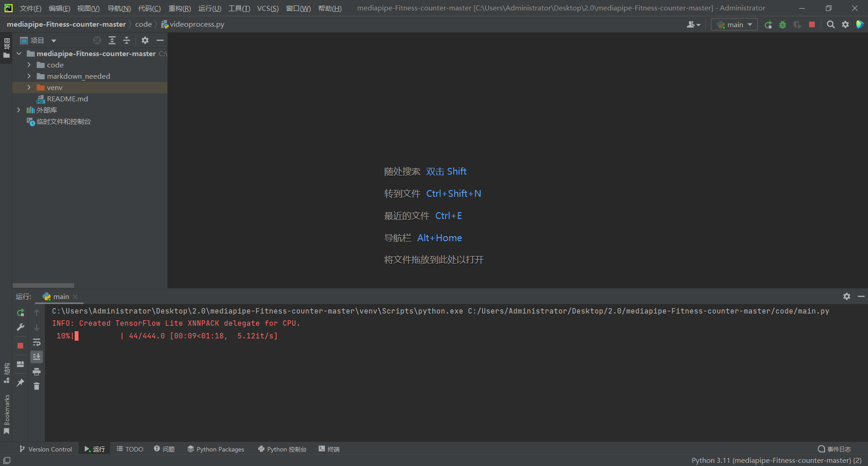Open Python Packages tool window
The width and height of the screenshot is (868, 466).
coord(216,449)
